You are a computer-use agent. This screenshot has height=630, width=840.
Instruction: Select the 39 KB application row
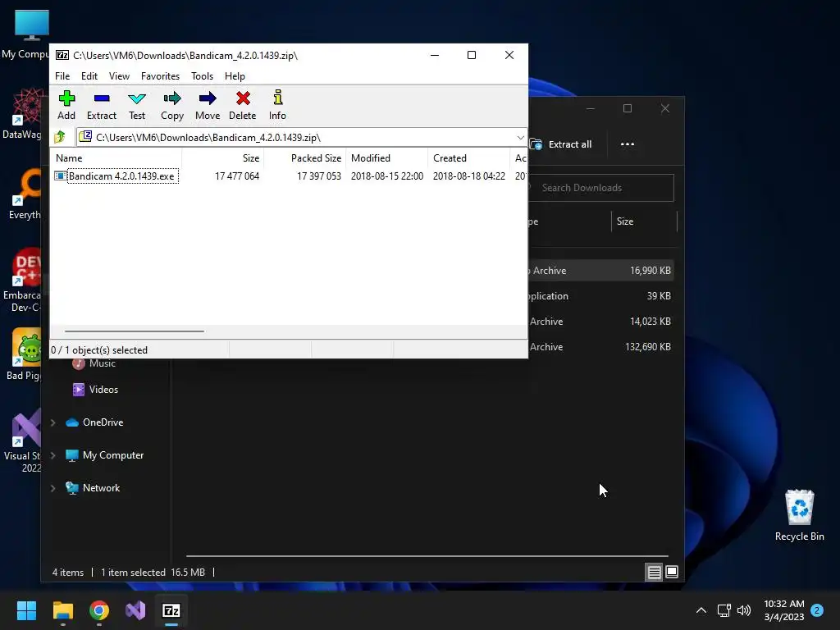coord(600,295)
